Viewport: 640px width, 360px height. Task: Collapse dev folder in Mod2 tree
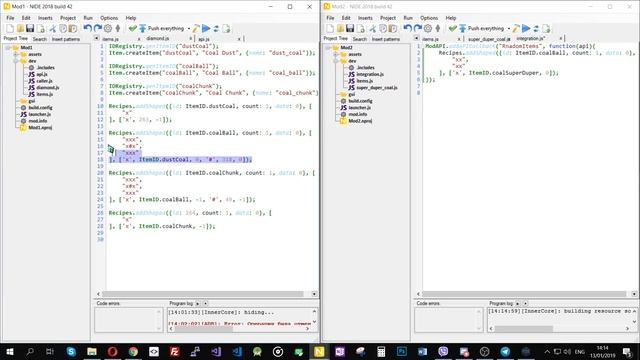[336, 61]
